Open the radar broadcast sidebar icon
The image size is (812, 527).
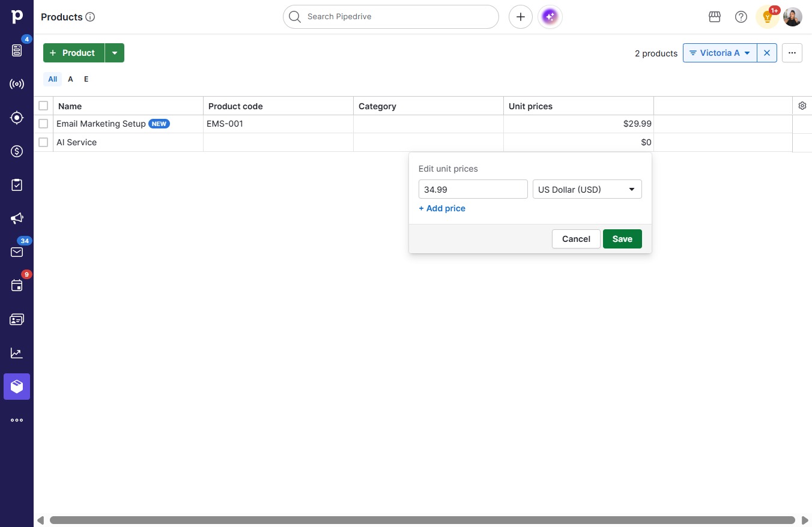click(17, 84)
